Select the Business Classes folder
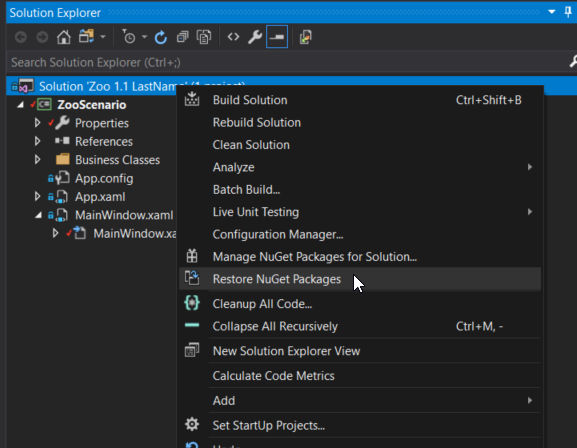This screenshot has height=448, width=577. (x=117, y=160)
